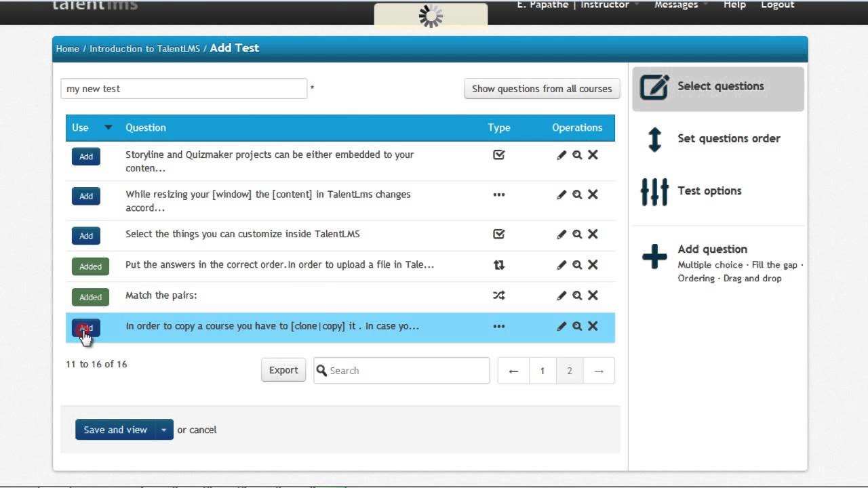
Task: Click the Save and view button
Action: (x=115, y=430)
